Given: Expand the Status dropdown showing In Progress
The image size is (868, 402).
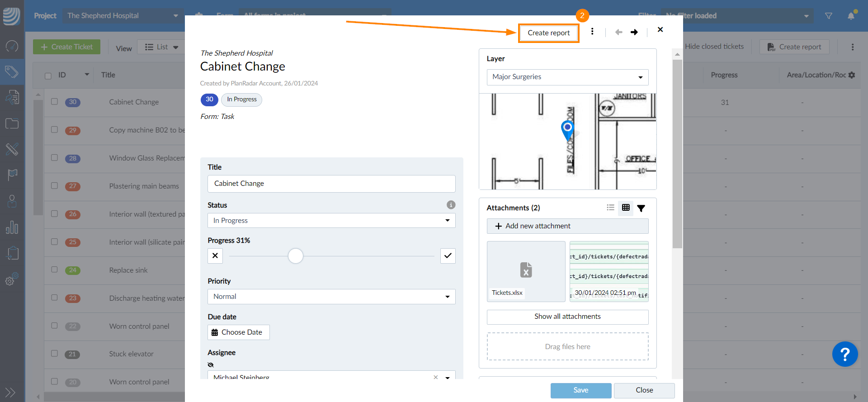Looking at the screenshot, I should click(x=331, y=221).
